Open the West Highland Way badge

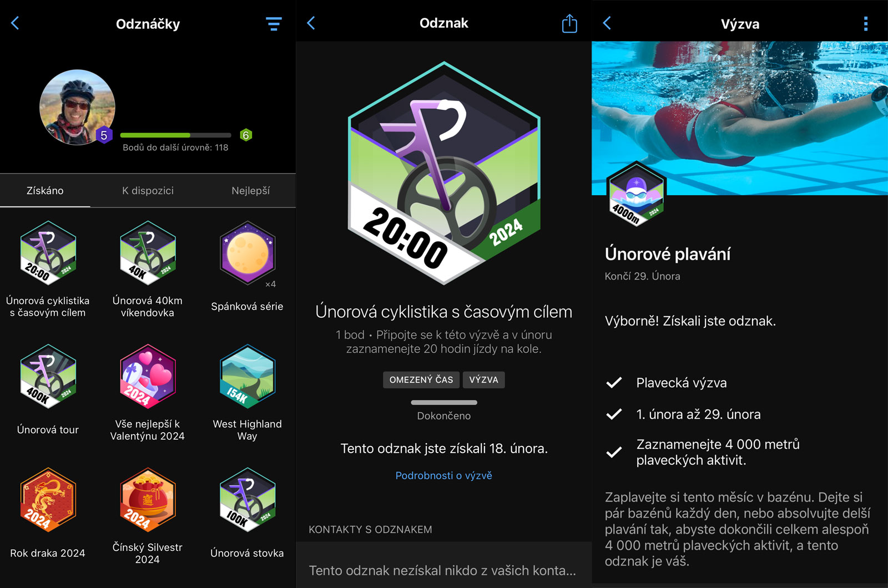248,377
